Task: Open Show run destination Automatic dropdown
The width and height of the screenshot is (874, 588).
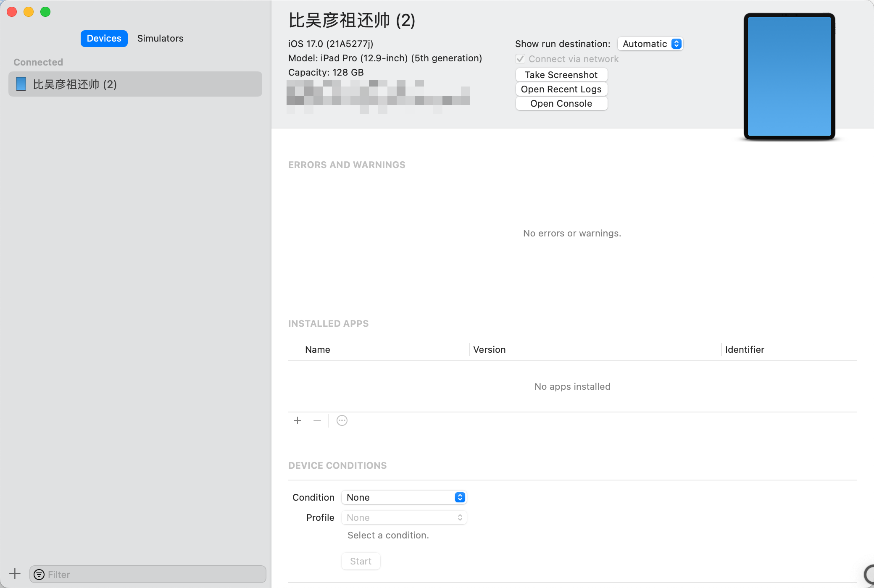Action: point(650,44)
